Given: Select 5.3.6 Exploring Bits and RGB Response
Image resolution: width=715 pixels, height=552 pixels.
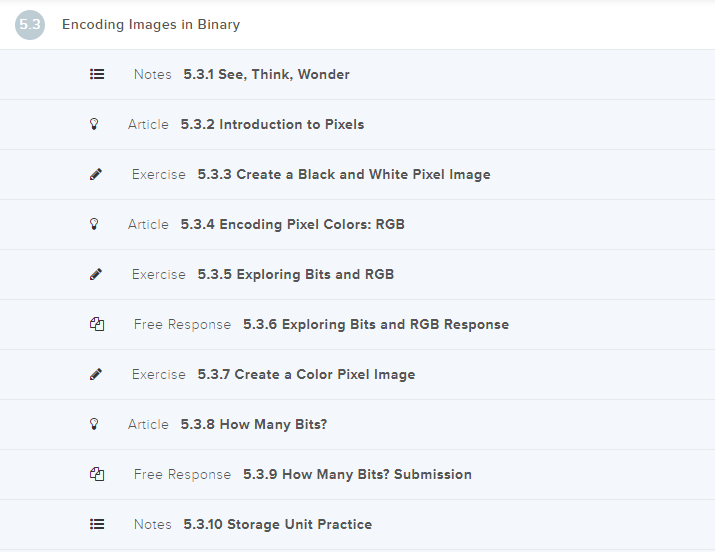Looking at the screenshot, I should click(x=375, y=324).
